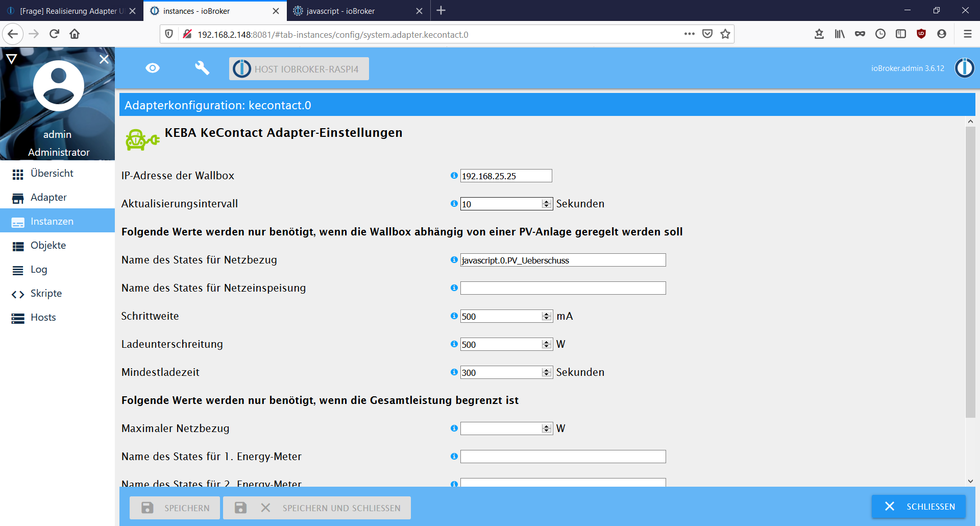This screenshot has height=526, width=980.
Task: Click info icon for Maximaler Netzbezug
Action: 454,428
